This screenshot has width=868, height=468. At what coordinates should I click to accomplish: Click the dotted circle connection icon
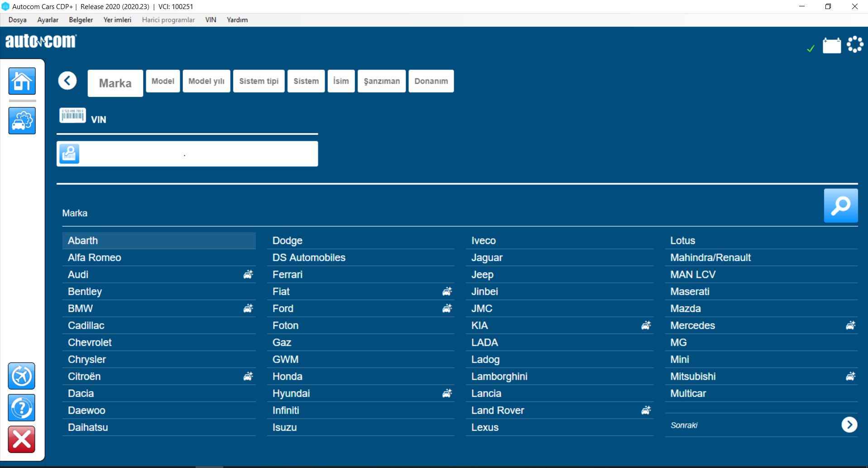(x=854, y=44)
